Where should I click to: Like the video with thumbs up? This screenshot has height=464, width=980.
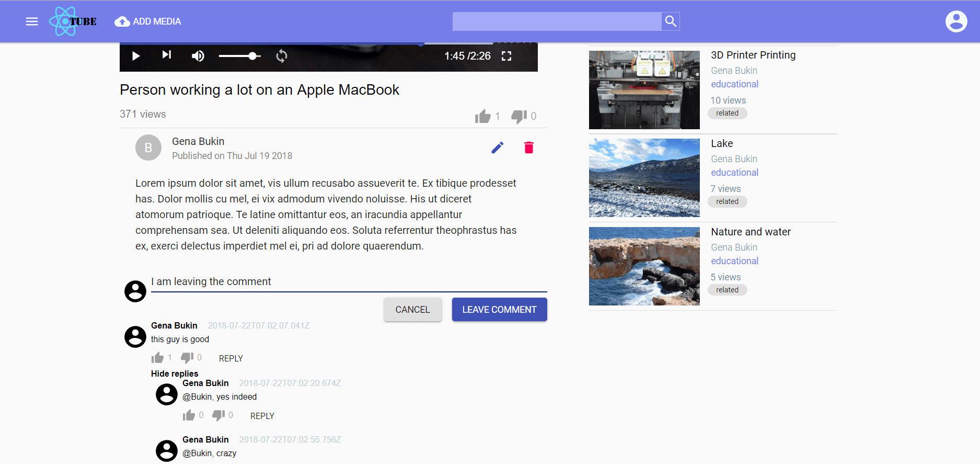(483, 116)
